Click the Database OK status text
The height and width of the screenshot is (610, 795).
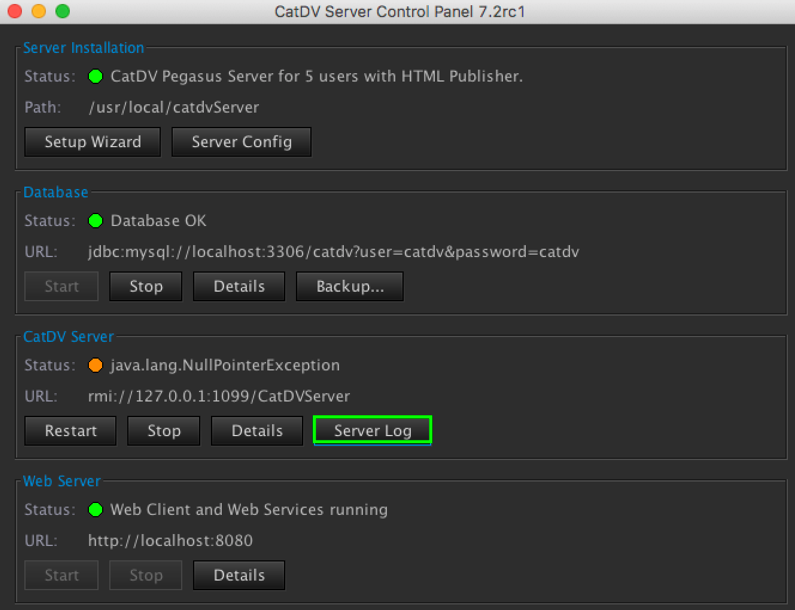[158, 221]
